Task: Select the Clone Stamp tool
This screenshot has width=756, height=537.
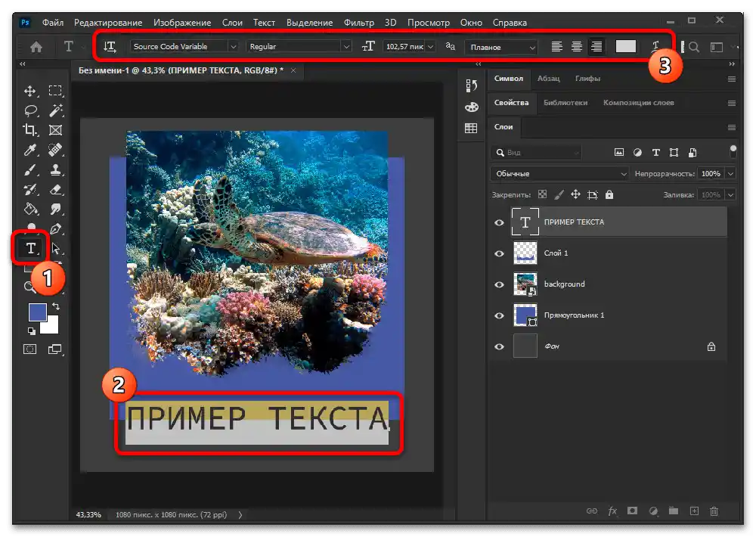Action: click(x=55, y=170)
